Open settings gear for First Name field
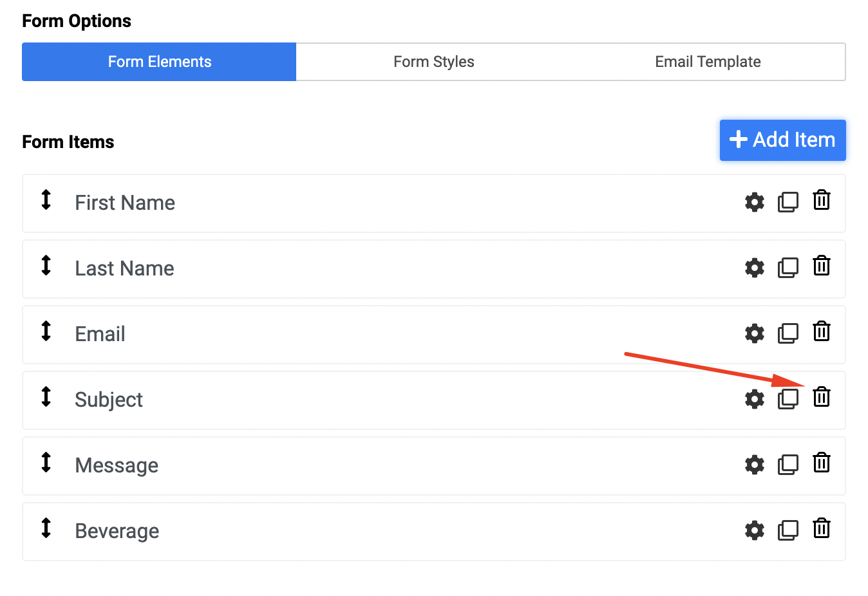The image size is (868, 596). pos(754,202)
